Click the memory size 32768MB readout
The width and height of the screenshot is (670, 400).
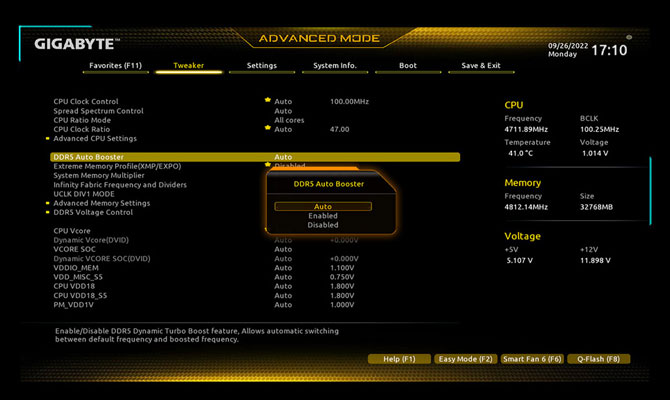(x=597, y=207)
